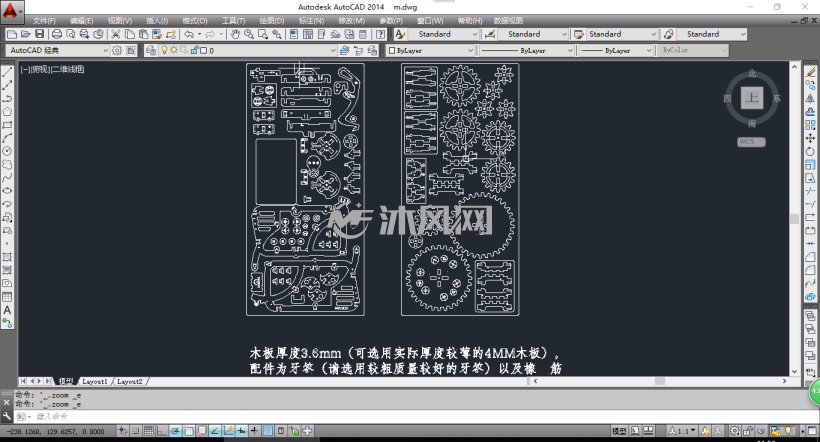Open the ByLayer lineweight dropdown
Screen dimensions: 820x442
click(648, 50)
